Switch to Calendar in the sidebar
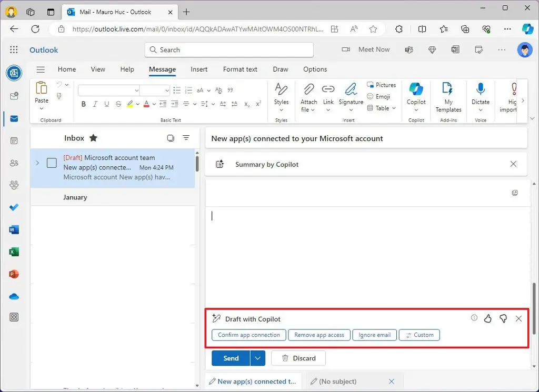Viewport: 539px width, 392px height. [x=14, y=140]
